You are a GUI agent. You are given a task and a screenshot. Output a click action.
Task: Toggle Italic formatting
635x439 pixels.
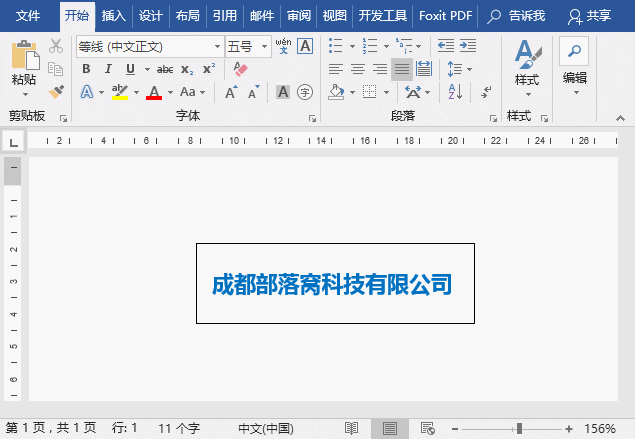[x=108, y=69]
